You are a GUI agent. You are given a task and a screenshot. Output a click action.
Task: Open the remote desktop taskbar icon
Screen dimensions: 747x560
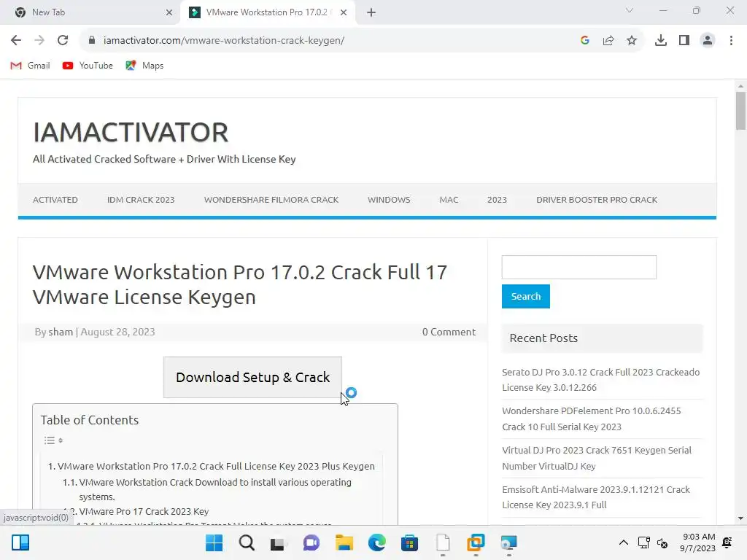point(508,542)
